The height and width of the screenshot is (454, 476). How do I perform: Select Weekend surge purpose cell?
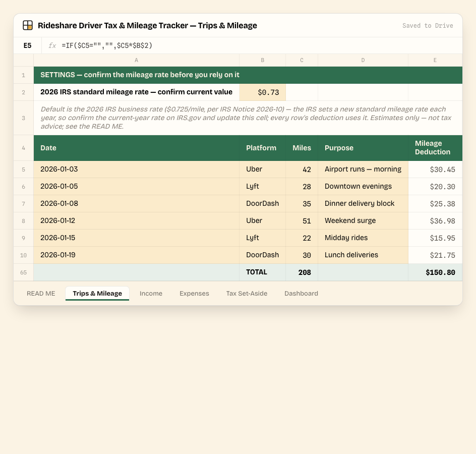click(363, 221)
